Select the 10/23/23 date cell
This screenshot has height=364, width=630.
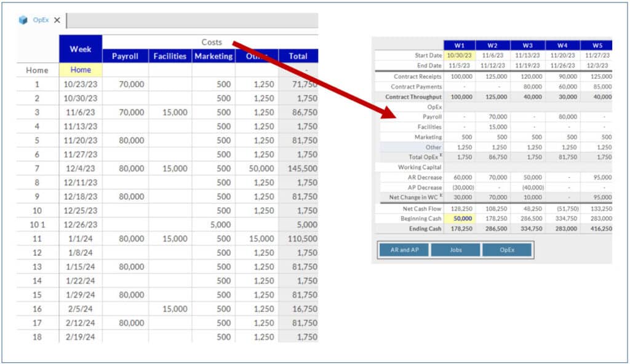[81, 84]
